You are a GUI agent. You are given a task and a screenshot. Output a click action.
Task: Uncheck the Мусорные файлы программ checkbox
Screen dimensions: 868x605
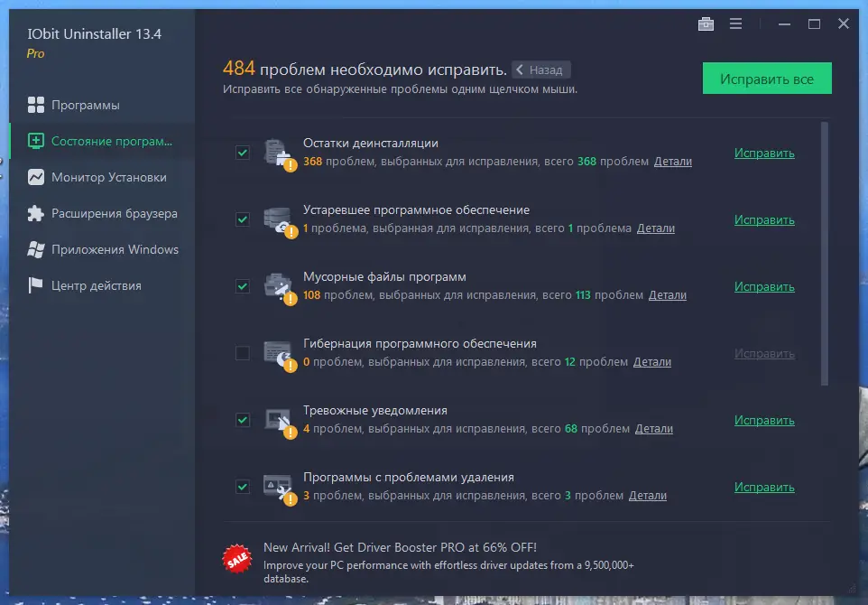pos(243,286)
